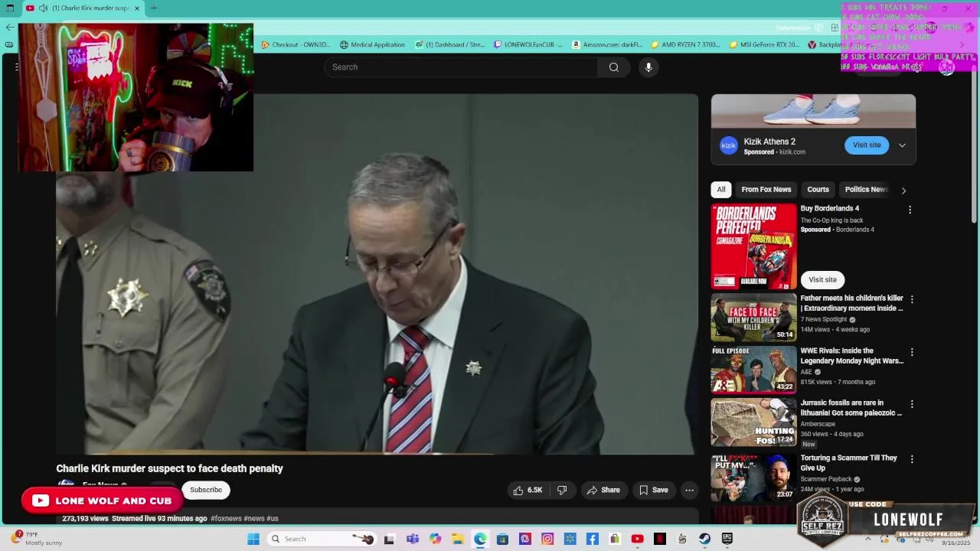980x551 pixels.
Task: Open Jurassic fossils video thumbnail
Action: tap(753, 422)
